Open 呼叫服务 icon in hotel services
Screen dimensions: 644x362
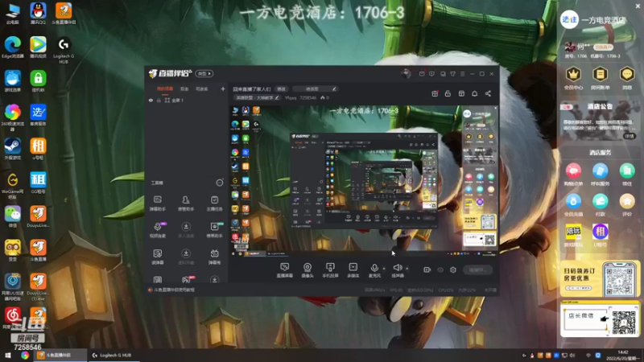(600, 175)
